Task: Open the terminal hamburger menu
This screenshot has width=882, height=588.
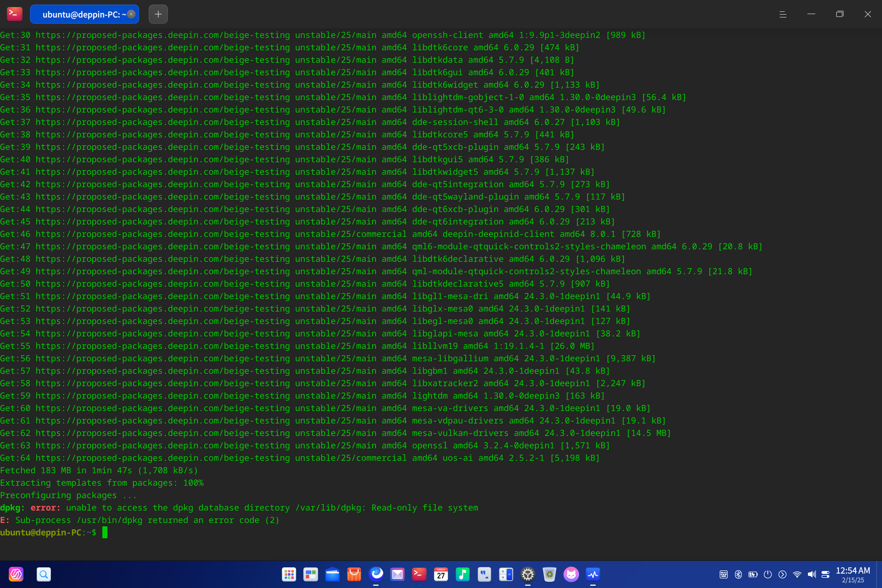Action: coord(783,14)
